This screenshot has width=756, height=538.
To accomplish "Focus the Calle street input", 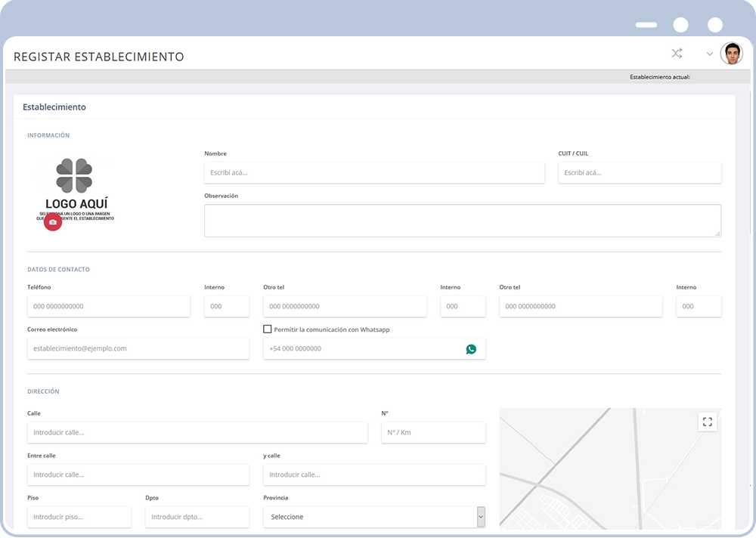I will (x=197, y=433).
